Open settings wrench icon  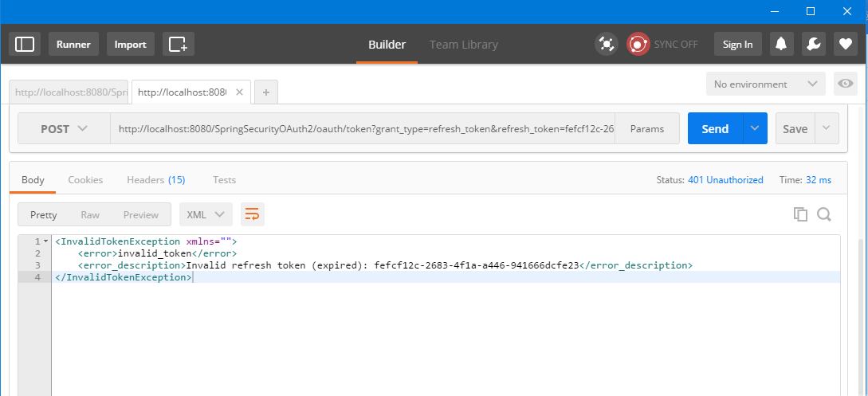813,45
